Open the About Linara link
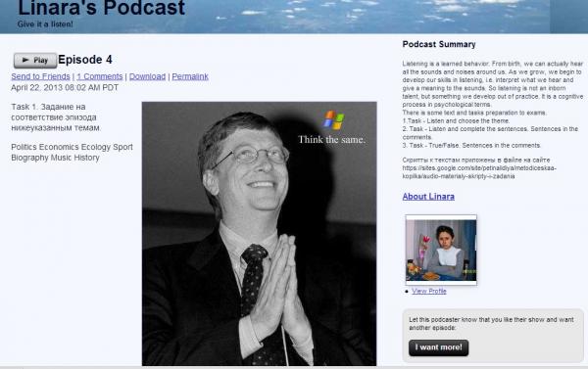The image size is (588, 369). (428, 197)
